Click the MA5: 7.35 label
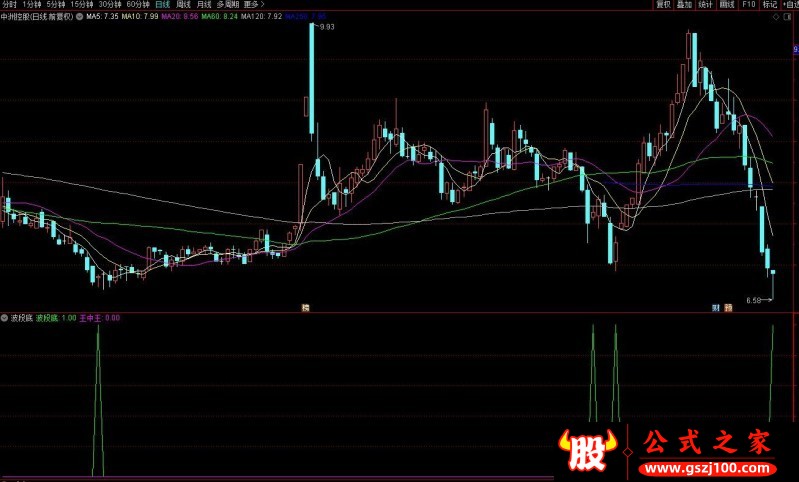The width and height of the screenshot is (799, 482). (x=102, y=16)
